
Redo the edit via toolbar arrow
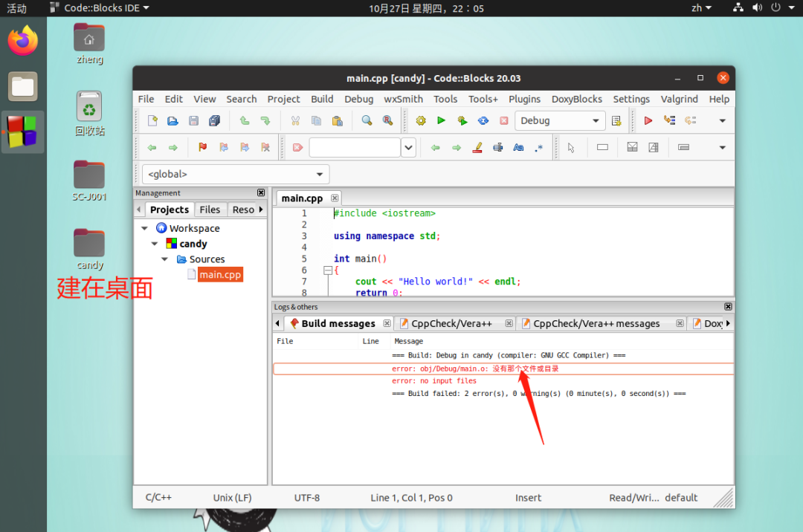[x=265, y=120]
